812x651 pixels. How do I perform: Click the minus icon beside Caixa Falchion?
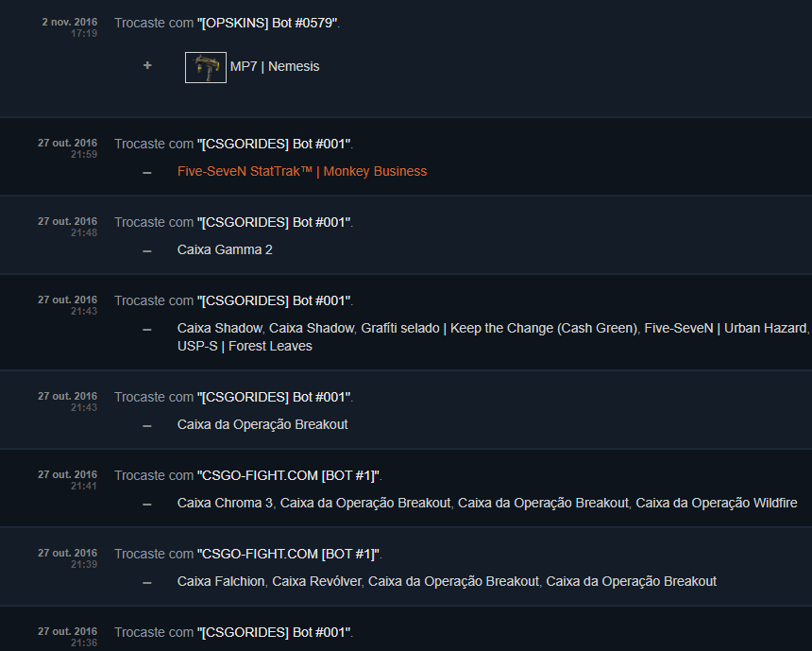[147, 583]
